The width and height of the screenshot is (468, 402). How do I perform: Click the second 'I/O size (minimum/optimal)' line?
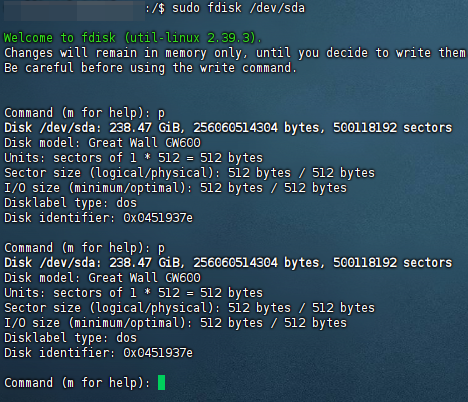(175, 323)
